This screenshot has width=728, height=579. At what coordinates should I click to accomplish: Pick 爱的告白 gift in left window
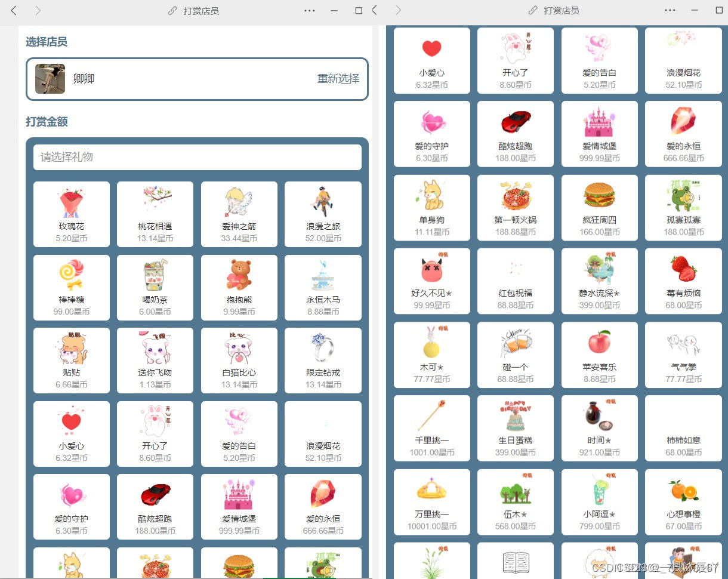click(x=239, y=434)
